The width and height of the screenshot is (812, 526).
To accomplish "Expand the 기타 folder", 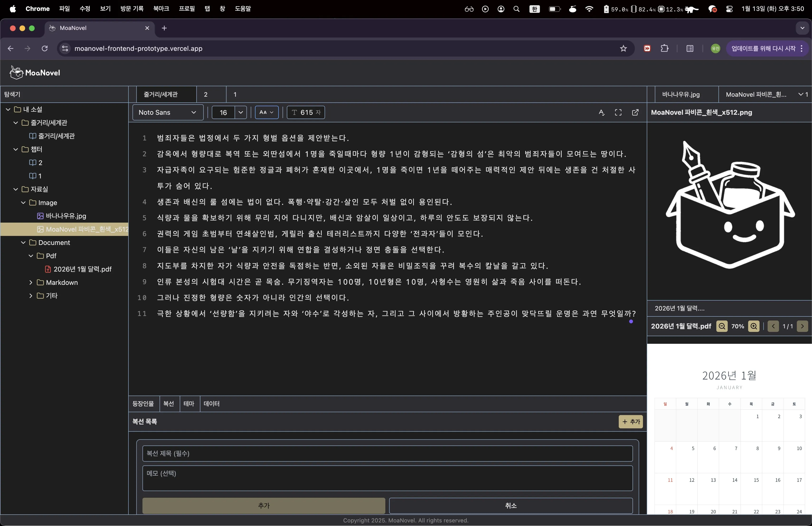I will pyautogui.click(x=31, y=296).
